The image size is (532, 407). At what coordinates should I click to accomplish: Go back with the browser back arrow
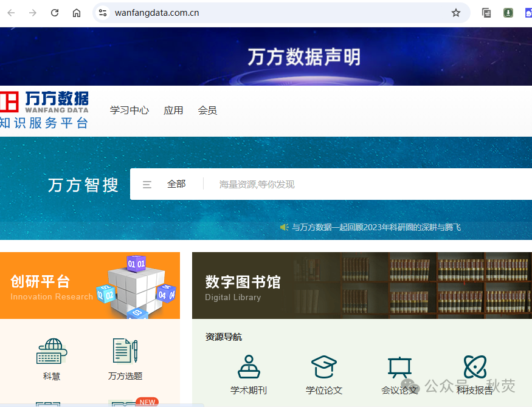click(x=11, y=13)
